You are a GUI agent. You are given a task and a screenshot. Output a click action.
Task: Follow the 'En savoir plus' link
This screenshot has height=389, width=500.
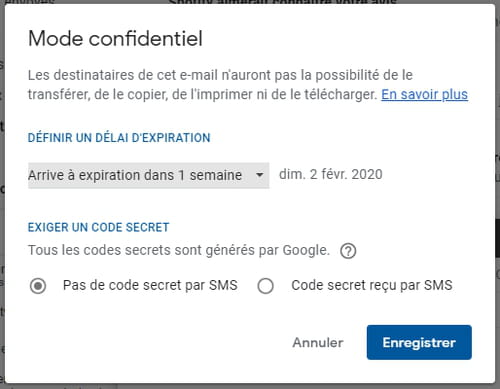(x=424, y=94)
